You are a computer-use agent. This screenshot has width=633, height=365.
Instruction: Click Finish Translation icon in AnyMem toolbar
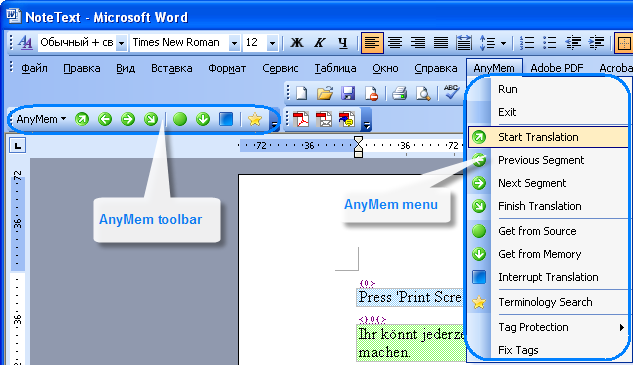(x=151, y=119)
